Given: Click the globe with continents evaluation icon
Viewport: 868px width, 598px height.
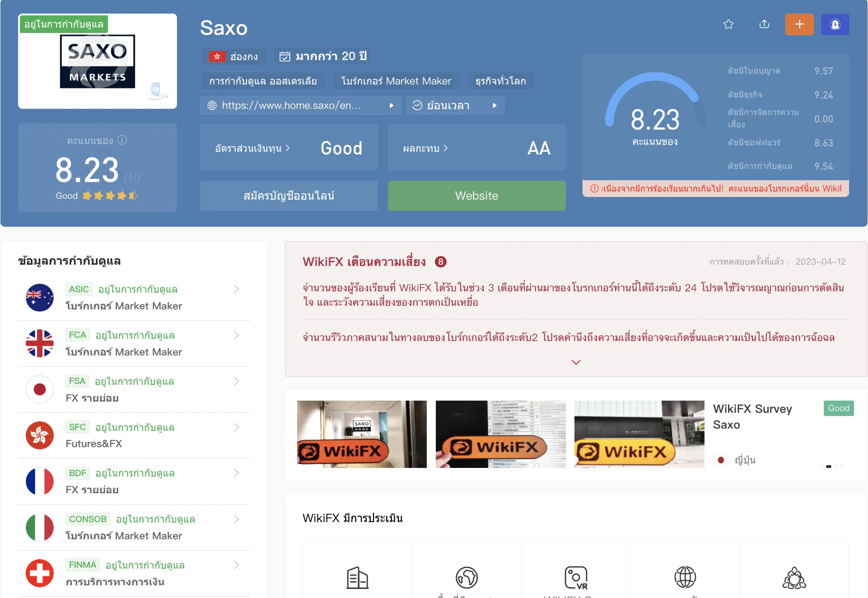Looking at the screenshot, I should (x=467, y=578).
